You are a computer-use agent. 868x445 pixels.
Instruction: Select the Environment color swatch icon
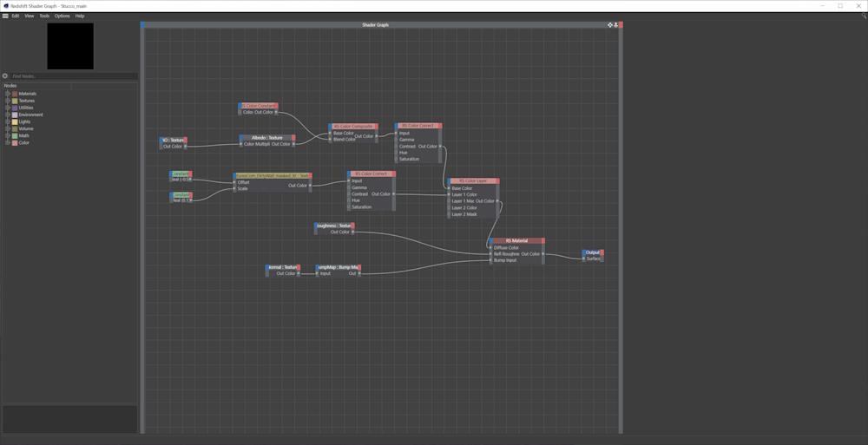click(x=15, y=115)
